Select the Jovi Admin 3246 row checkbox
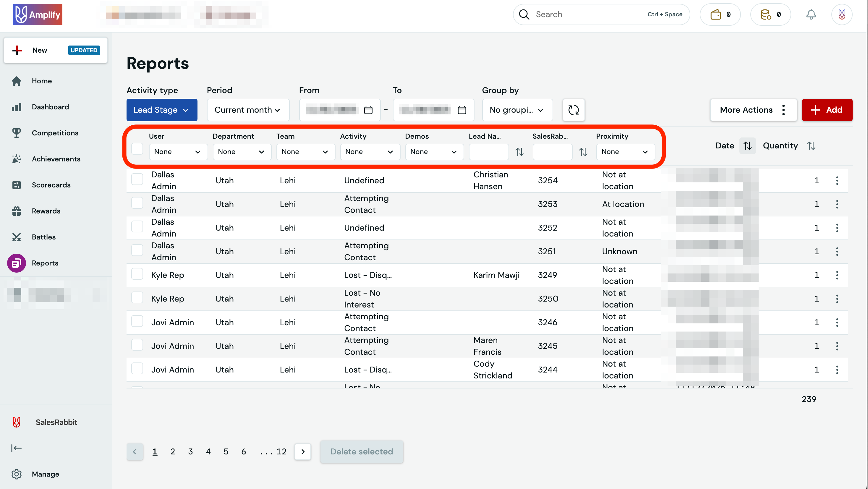Viewport: 868px width, 489px height. 137,321
